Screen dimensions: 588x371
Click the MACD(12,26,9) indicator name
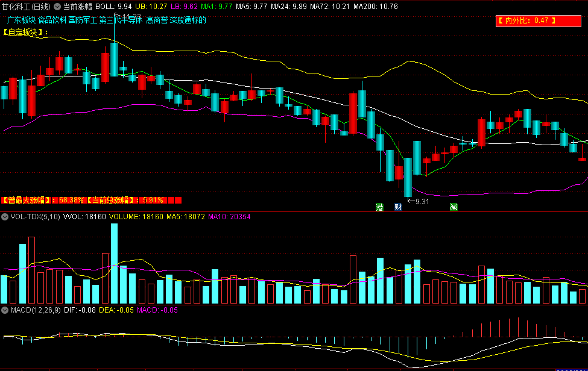pyautogui.click(x=36, y=310)
